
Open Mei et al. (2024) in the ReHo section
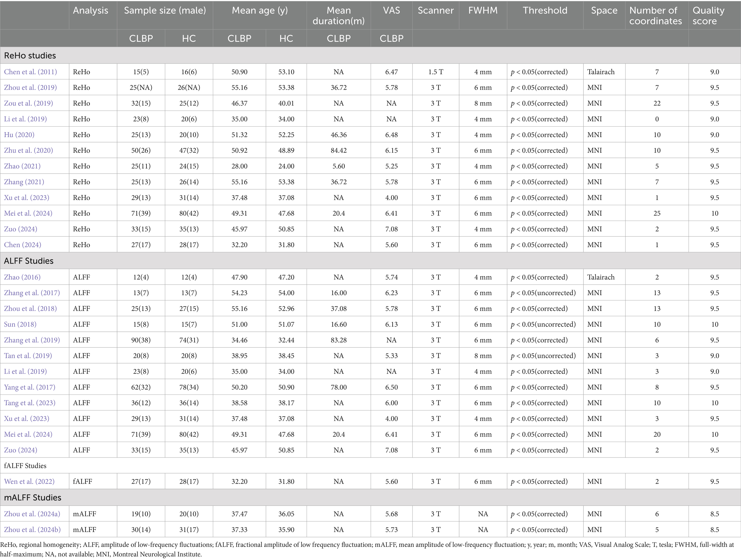pyautogui.click(x=28, y=213)
